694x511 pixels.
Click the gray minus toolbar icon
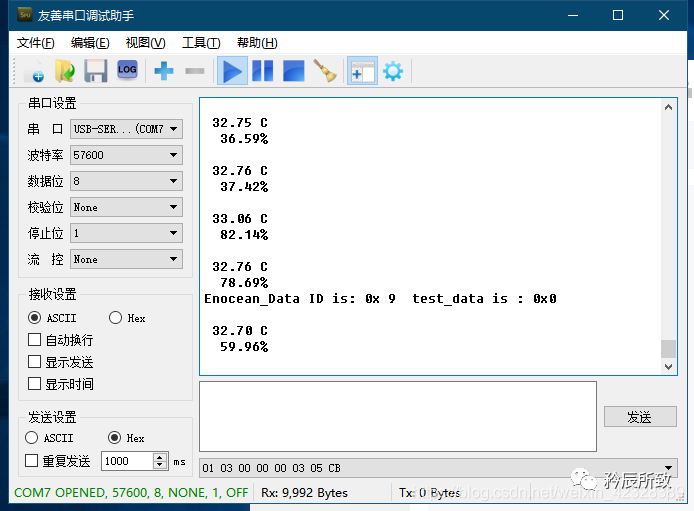point(195,71)
